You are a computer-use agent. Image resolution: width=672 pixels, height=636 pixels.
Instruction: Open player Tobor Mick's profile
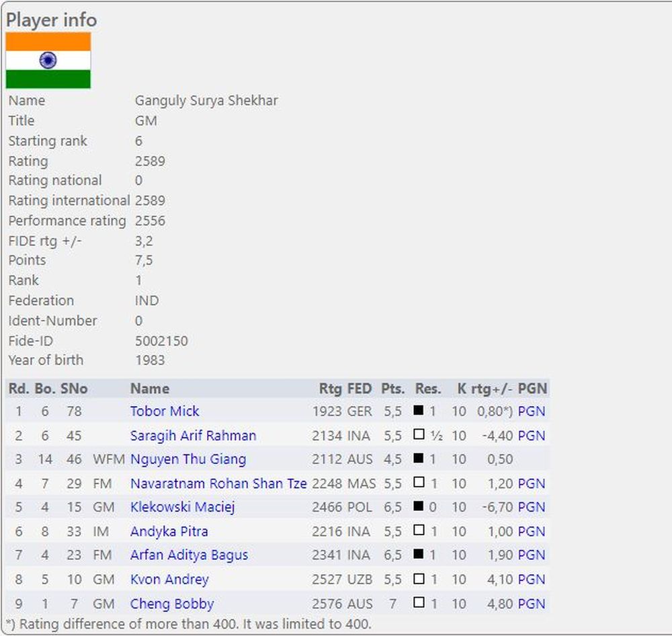165,411
